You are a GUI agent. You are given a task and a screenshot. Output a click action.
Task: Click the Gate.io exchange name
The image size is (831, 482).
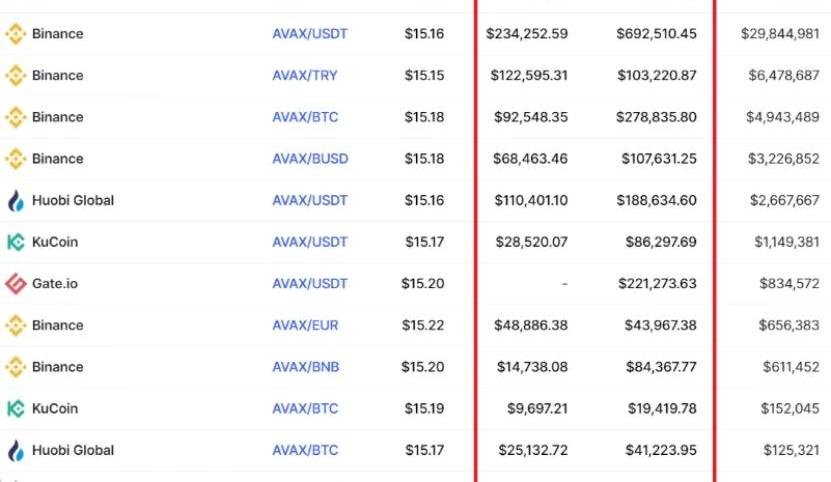(55, 284)
